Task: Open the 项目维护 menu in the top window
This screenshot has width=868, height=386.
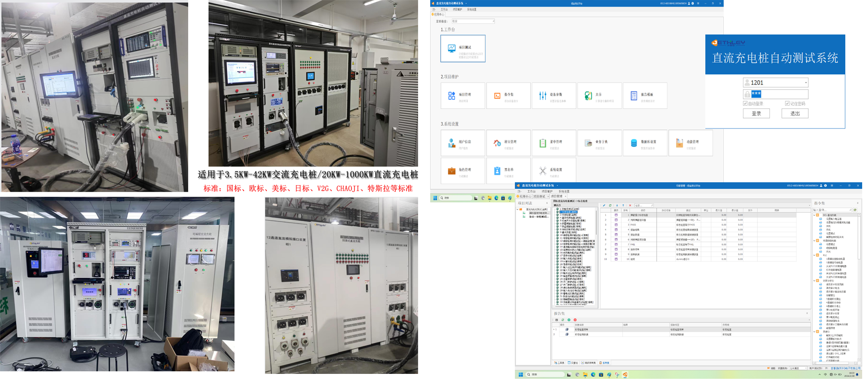Action: click(457, 9)
